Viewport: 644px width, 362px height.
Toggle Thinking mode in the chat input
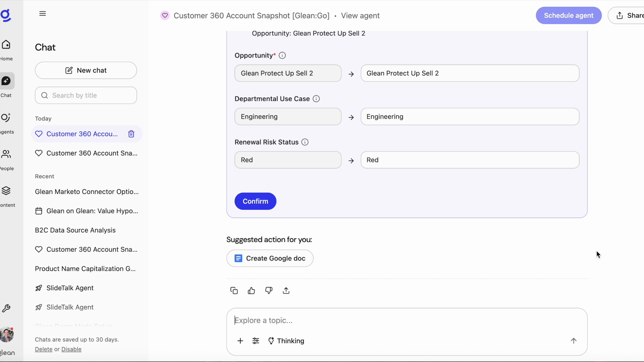[286, 341]
